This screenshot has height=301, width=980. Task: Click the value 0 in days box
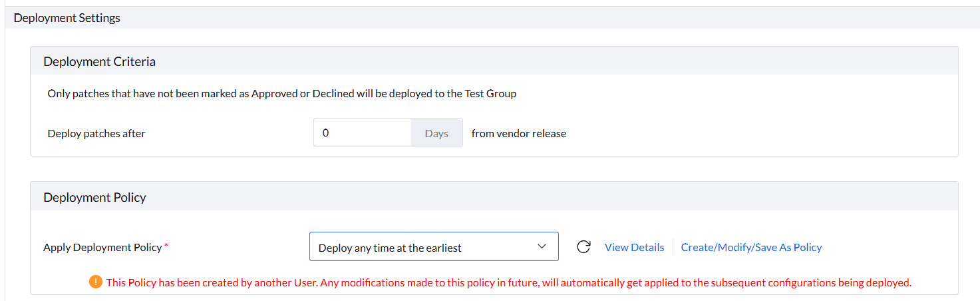325,133
